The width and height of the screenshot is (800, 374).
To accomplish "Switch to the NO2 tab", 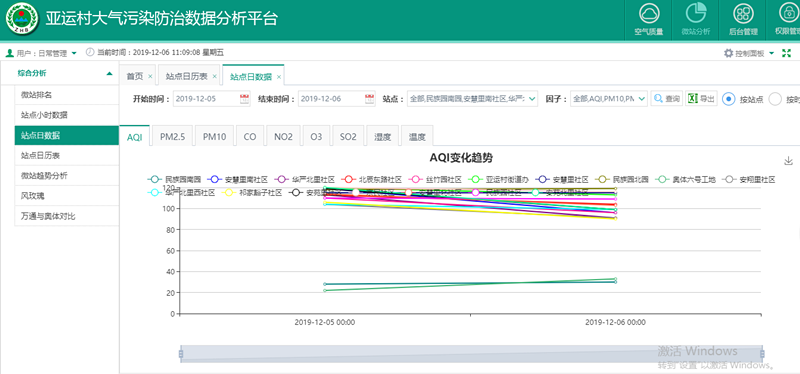I will [283, 137].
